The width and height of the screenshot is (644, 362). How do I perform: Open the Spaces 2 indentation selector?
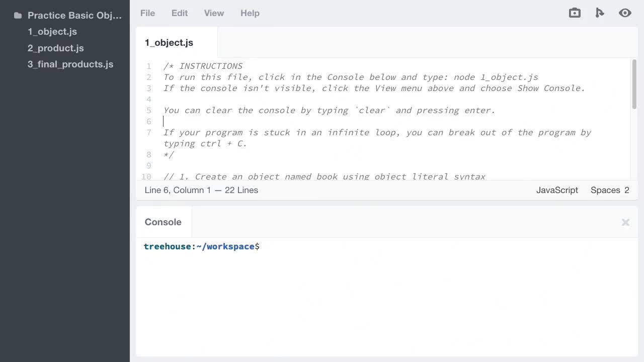click(x=610, y=190)
